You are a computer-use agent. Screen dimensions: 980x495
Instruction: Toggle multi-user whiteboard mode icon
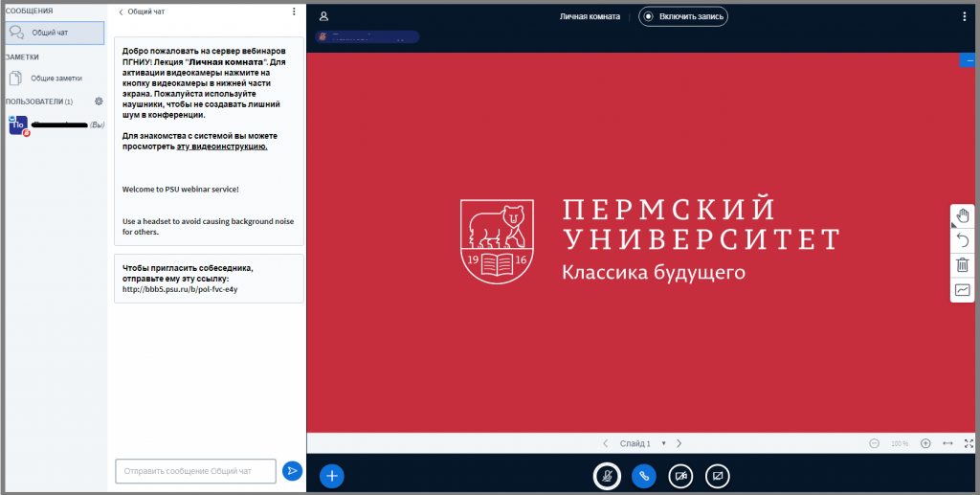[x=963, y=290]
